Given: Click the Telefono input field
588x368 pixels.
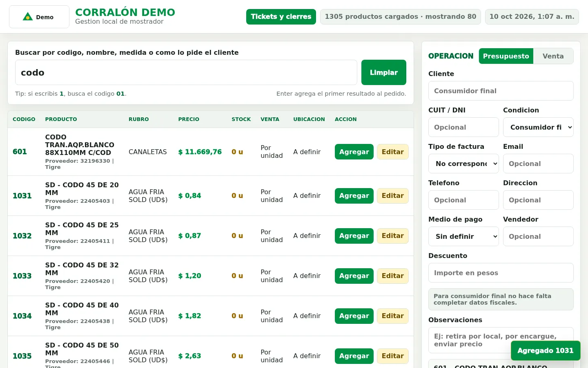Looking at the screenshot, I should coord(463,200).
